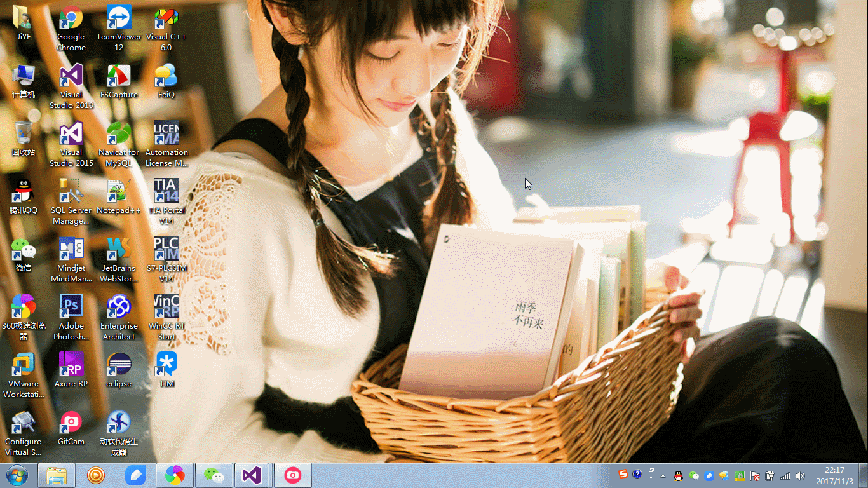The height and width of the screenshot is (488, 868).
Task: Select the 计算机 (Computer) desktop icon
Action: 24,81
